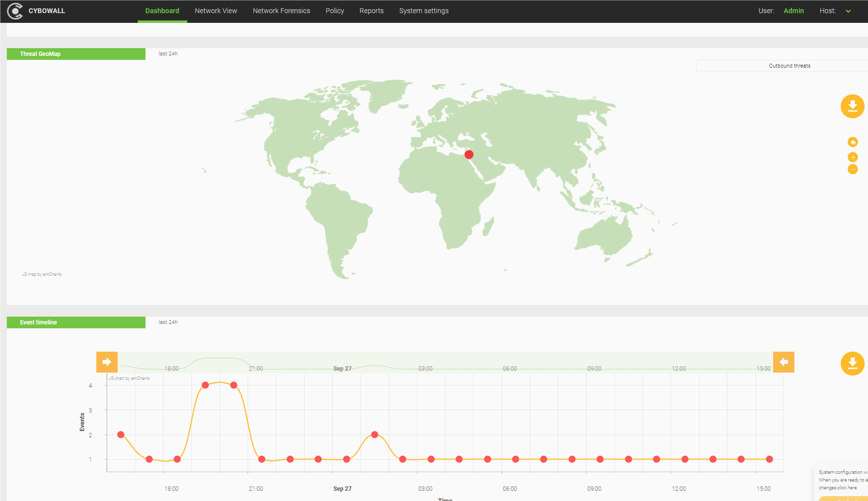Image resolution: width=868 pixels, height=501 pixels.
Task: Click 'changes click here' in the notification
Action: pos(838,488)
